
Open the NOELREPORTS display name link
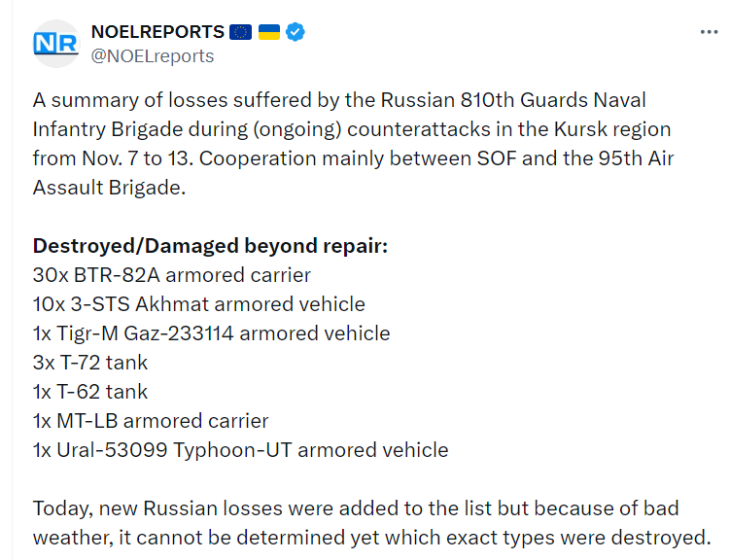pyautogui.click(x=157, y=32)
